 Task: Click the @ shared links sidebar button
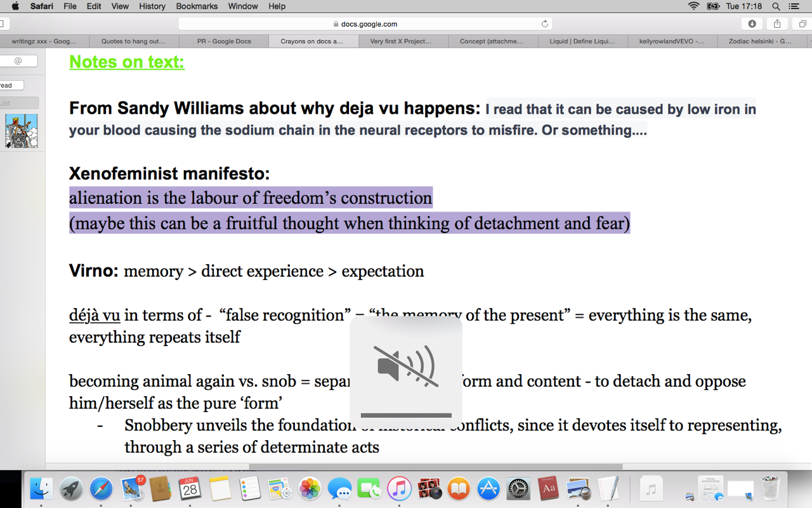[x=18, y=61]
